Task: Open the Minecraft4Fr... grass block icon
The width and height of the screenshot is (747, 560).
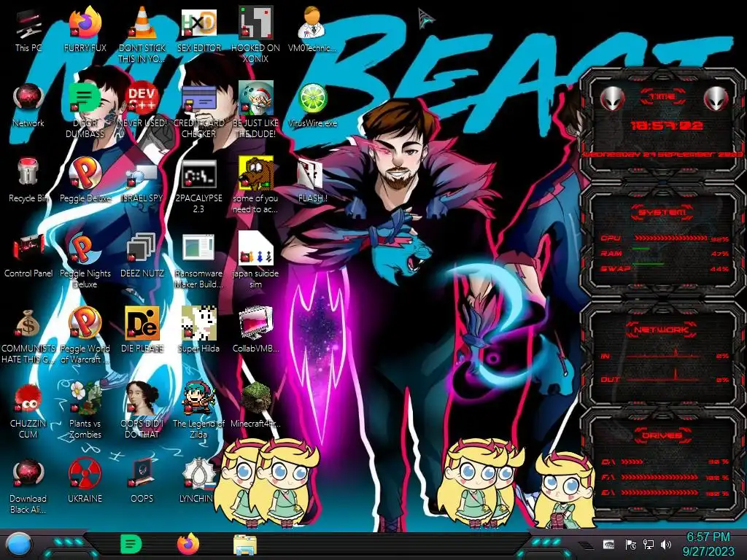Action: pos(255,405)
